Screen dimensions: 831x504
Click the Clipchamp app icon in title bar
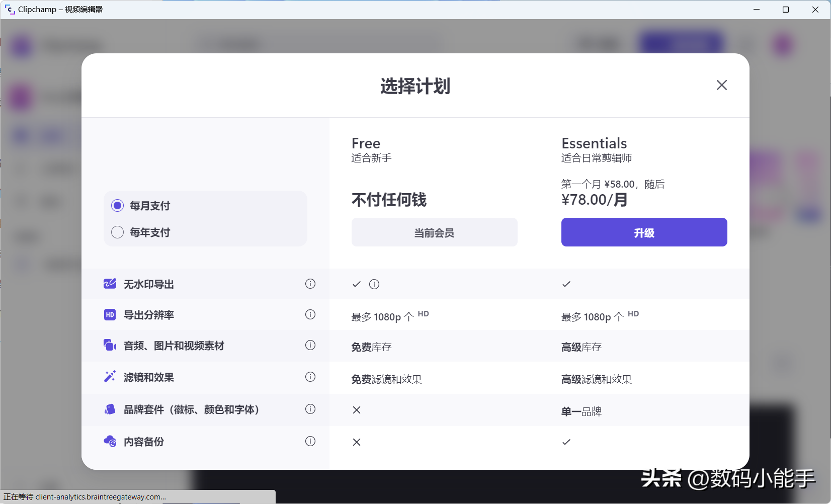pos(10,9)
